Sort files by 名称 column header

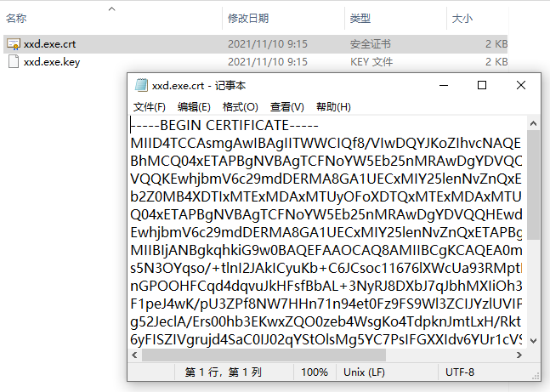point(16,18)
